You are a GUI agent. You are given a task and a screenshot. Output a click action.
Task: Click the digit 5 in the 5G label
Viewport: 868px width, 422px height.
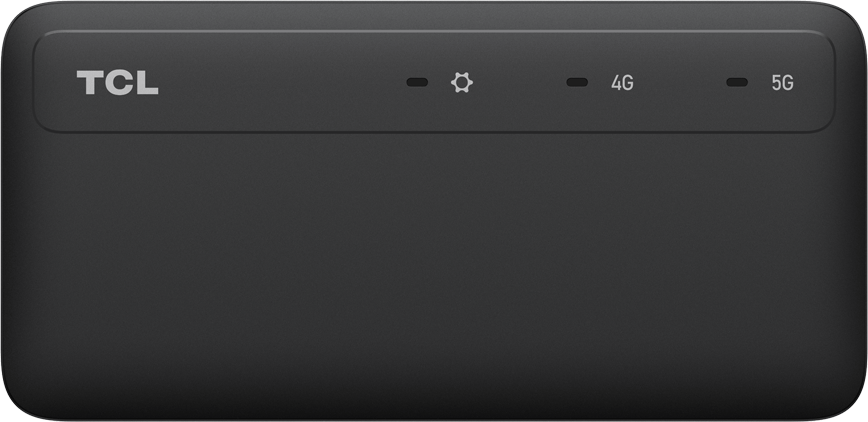pos(776,83)
